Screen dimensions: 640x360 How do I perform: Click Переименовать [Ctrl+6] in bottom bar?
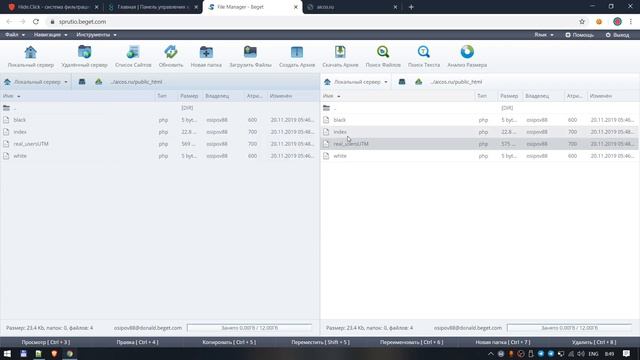[411, 342]
